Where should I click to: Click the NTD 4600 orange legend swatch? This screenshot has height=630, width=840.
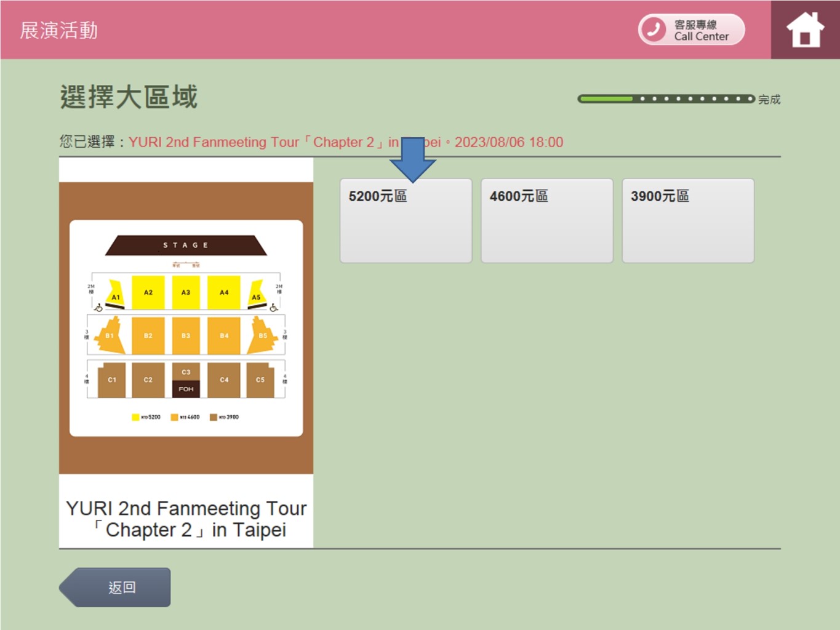[174, 417]
